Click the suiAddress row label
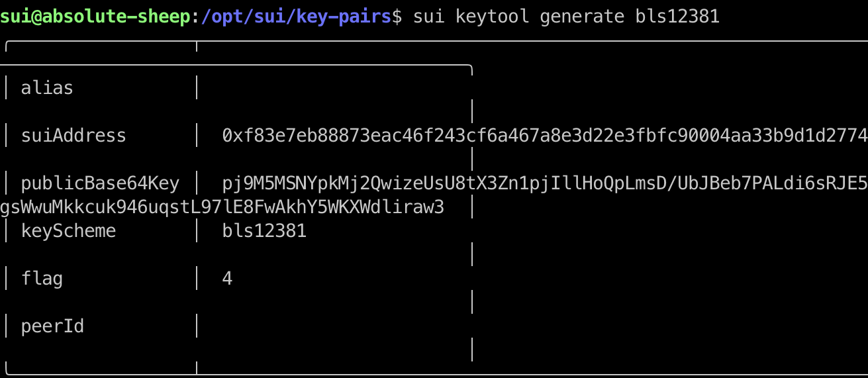Viewport: 868px width, 378px height. pyautogui.click(x=73, y=136)
